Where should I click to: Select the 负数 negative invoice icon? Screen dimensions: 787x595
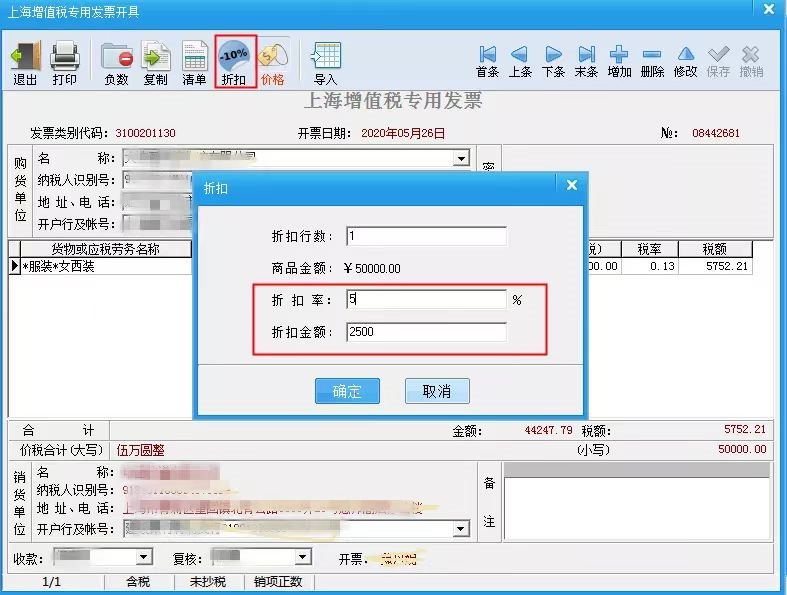[116, 63]
